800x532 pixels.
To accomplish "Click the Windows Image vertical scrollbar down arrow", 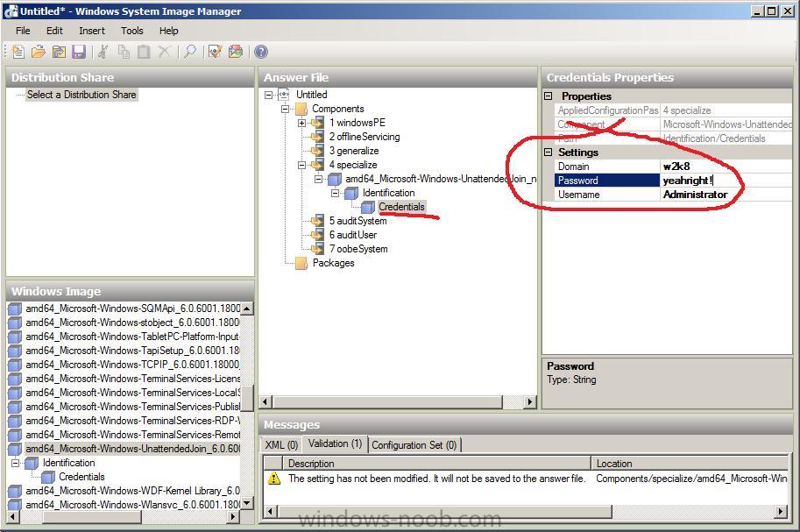I will pos(247,504).
